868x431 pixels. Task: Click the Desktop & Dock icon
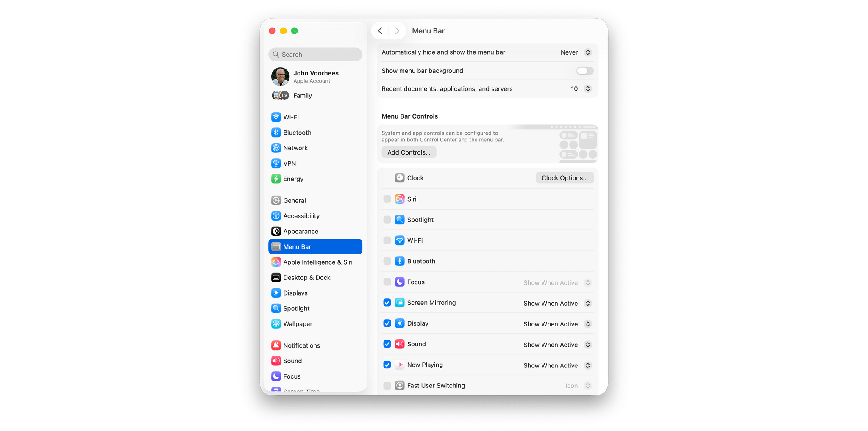point(276,278)
